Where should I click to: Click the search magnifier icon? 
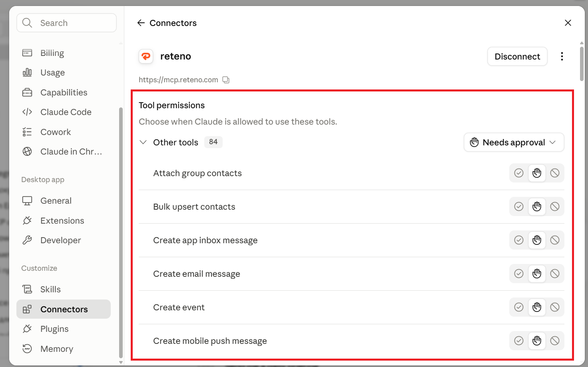[x=27, y=23]
